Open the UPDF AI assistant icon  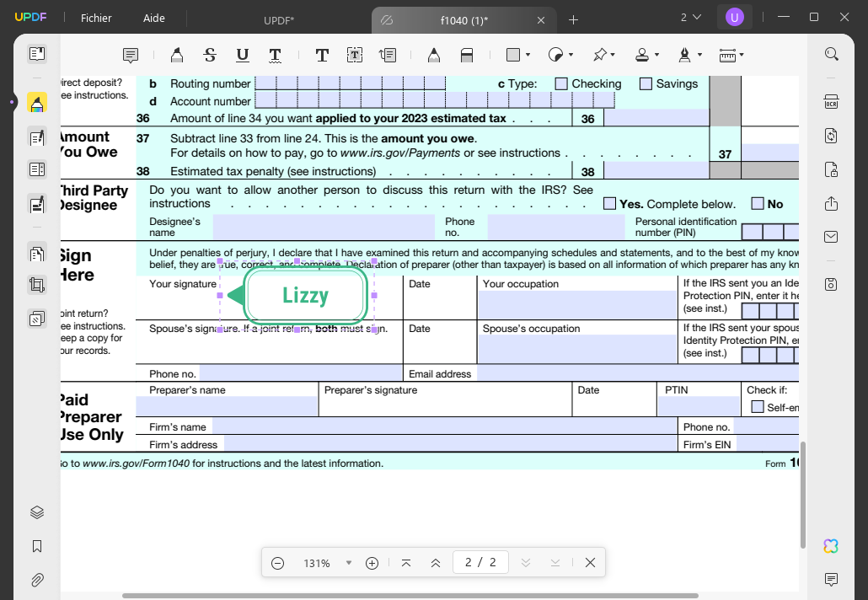831,546
